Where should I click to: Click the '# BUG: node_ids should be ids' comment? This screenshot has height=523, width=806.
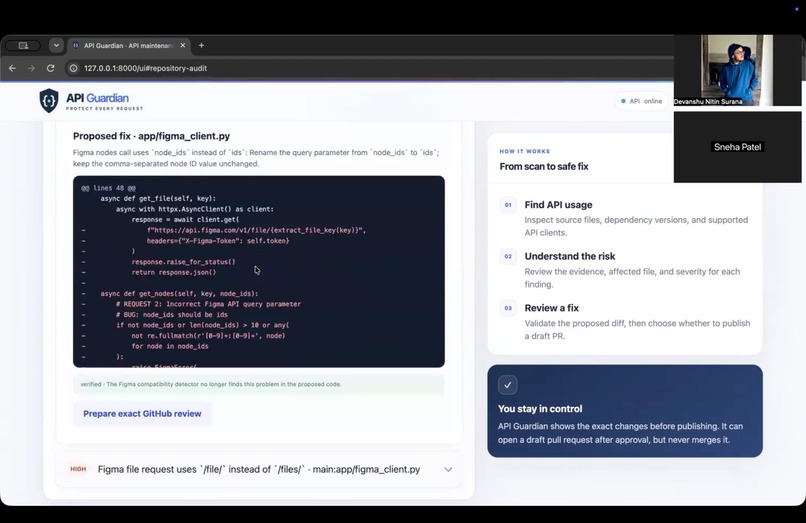click(x=172, y=315)
